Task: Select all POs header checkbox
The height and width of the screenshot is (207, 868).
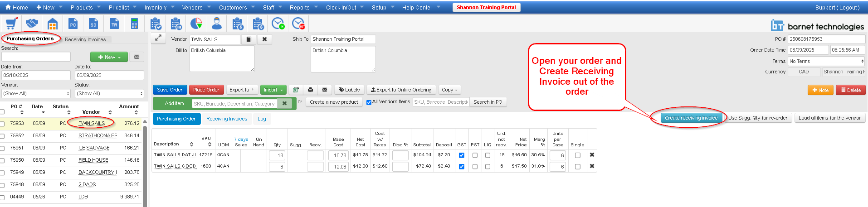Action: point(2,111)
